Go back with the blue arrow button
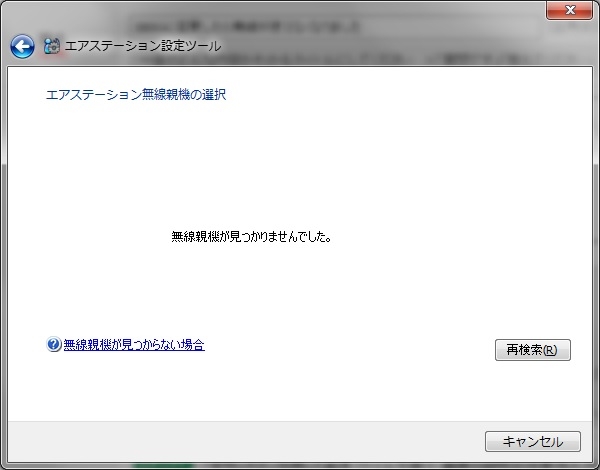 (x=22, y=46)
